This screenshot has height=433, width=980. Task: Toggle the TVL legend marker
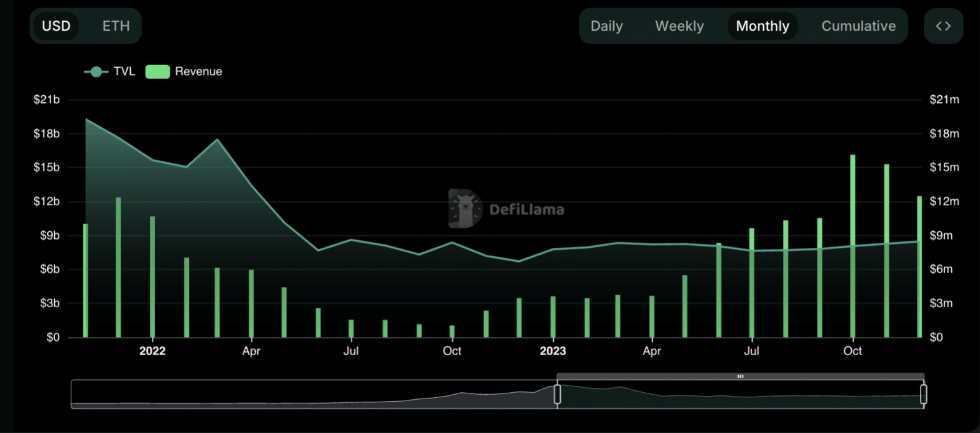click(x=96, y=72)
